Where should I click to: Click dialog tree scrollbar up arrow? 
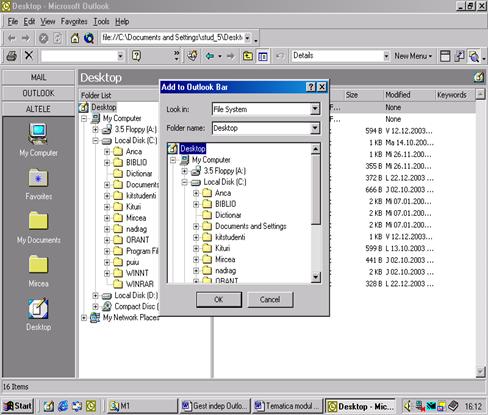(315, 149)
